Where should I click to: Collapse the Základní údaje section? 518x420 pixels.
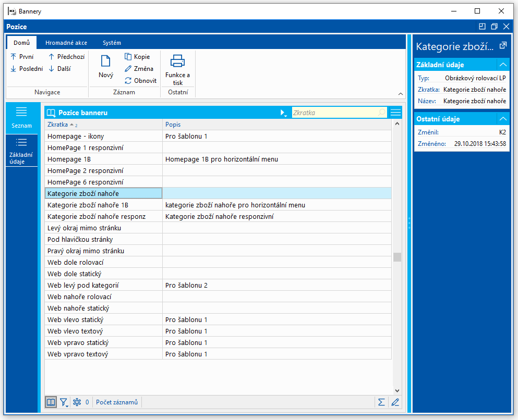[x=503, y=65]
